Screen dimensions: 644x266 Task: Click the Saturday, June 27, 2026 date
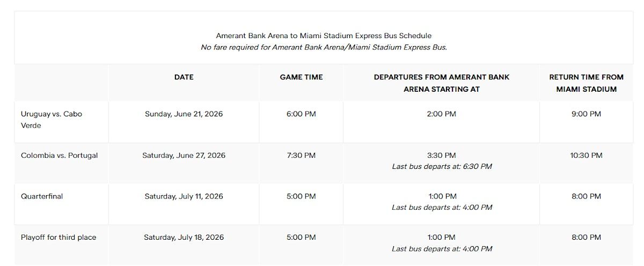coord(184,156)
